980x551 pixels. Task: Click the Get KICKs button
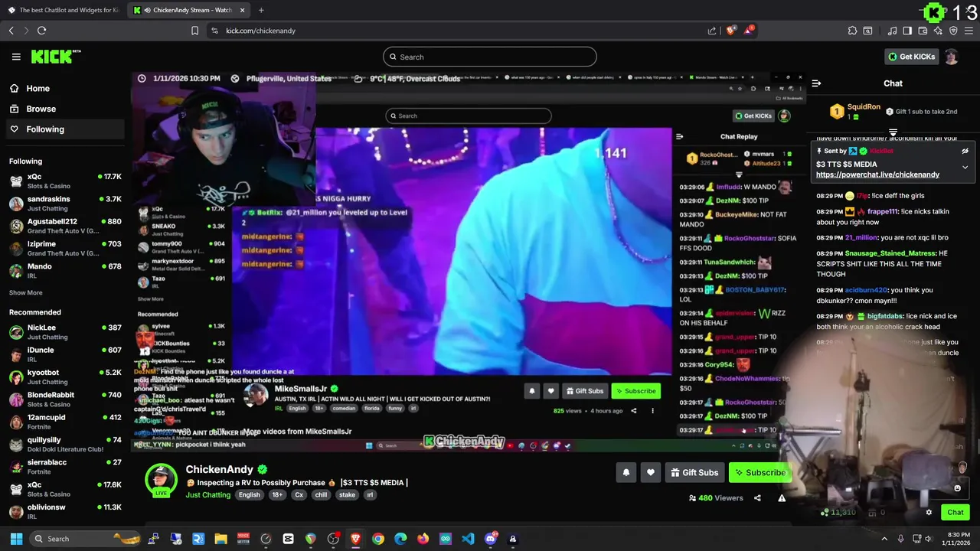point(911,57)
